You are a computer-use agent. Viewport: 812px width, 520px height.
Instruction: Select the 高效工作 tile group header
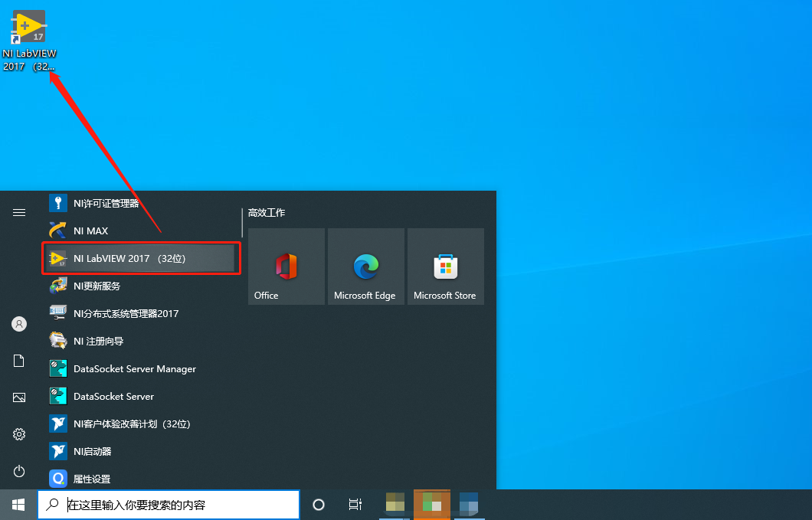pos(267,212)
